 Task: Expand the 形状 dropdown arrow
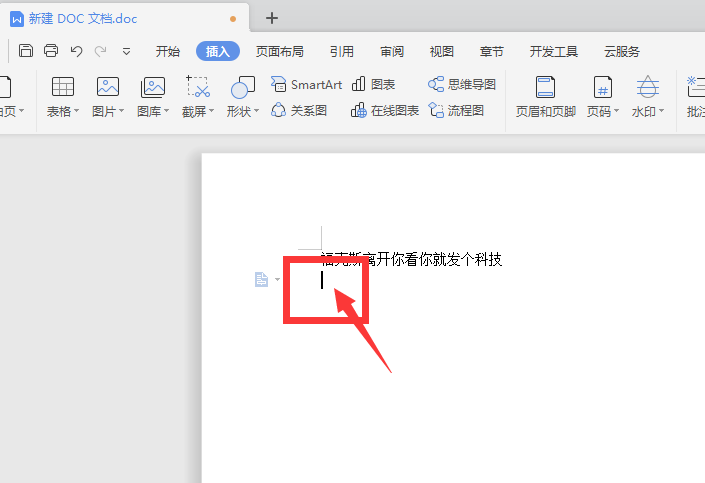pyautogui.click(x=256, y=111)
